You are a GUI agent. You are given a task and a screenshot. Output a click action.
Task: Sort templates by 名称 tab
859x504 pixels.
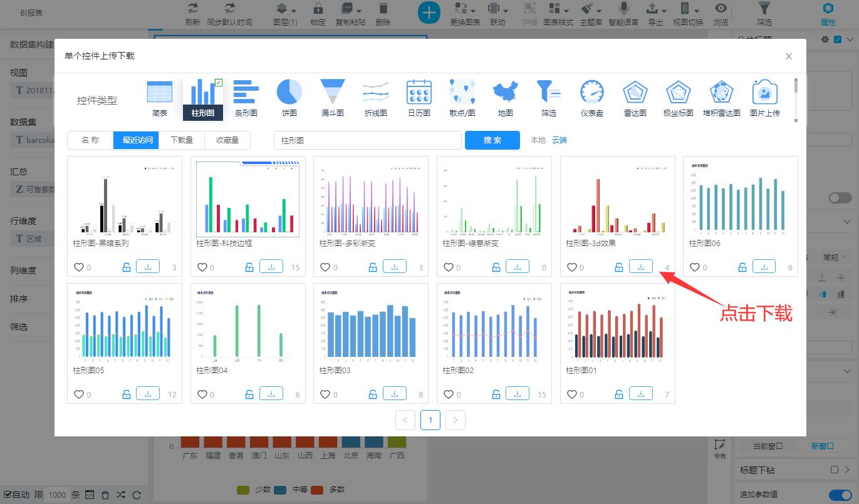coord(90,140)
